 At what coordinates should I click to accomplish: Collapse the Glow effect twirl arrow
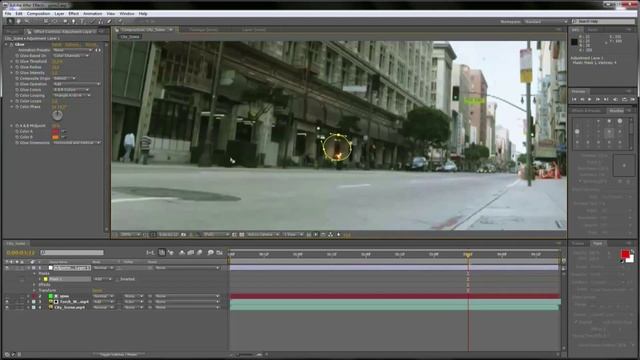pos(7,44)
